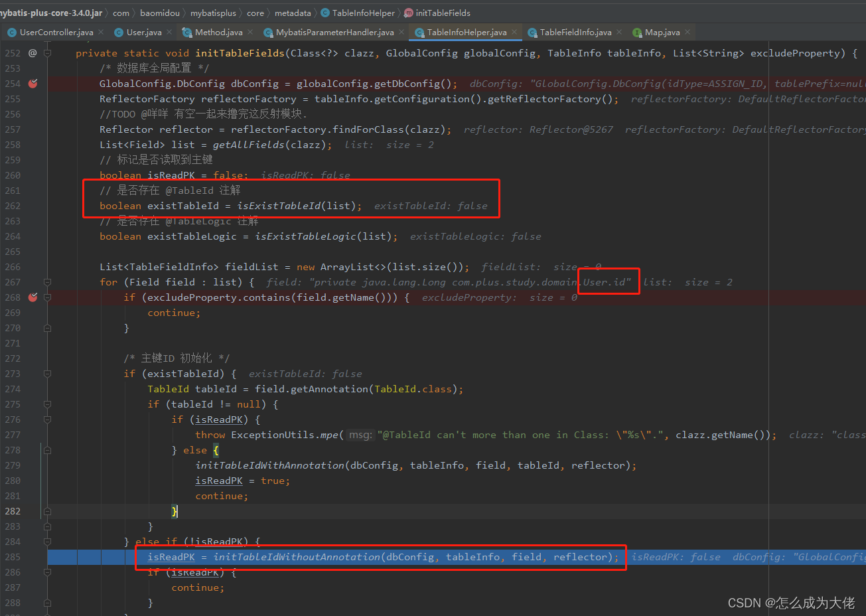Click the mybatis-plus-core-3.4.0.jar breadcrumb

tap(50, 13)
